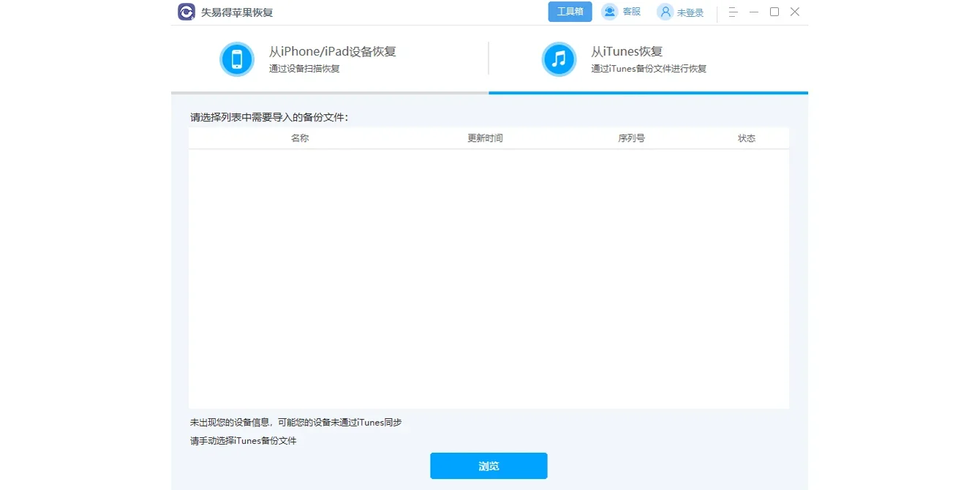Viewport: 980px width, 490px height.
Task: Click the 失易得苹果恢复 title text
Action: (237, 12)
